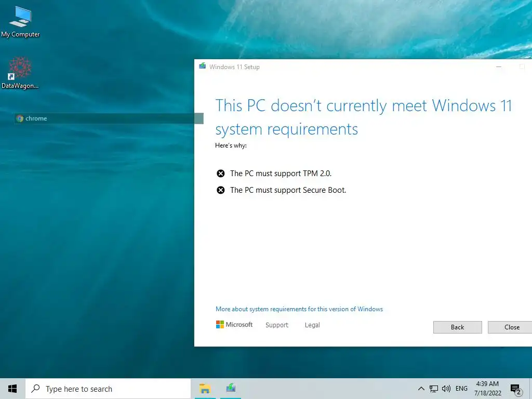
Task: Open the My Computer desktop icon
Action: pyautogui.click(x=20, y=22)
